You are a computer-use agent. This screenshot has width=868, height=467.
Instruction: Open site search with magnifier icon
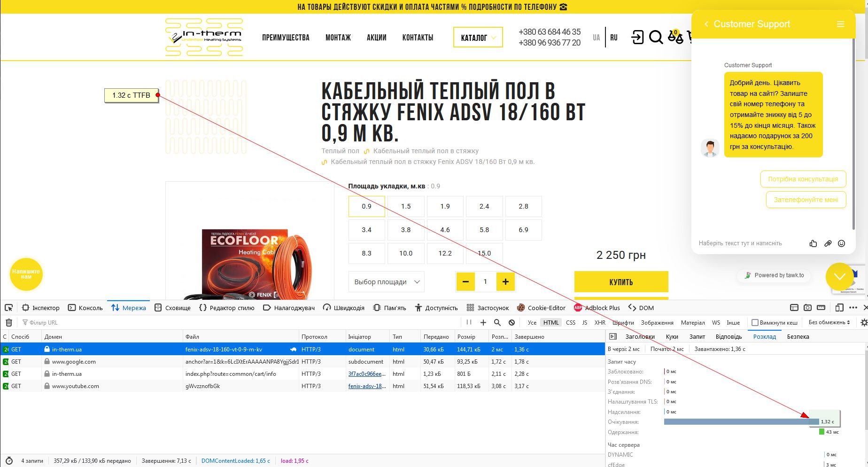coord(656,37)
